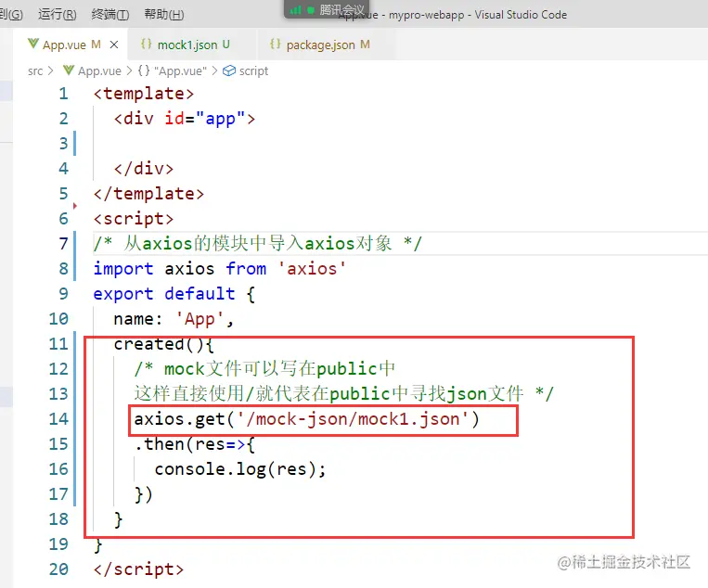Click the JSON braces icon on mock1.json tab
Viewport: 708px width, 588px height.
[147, 44]
